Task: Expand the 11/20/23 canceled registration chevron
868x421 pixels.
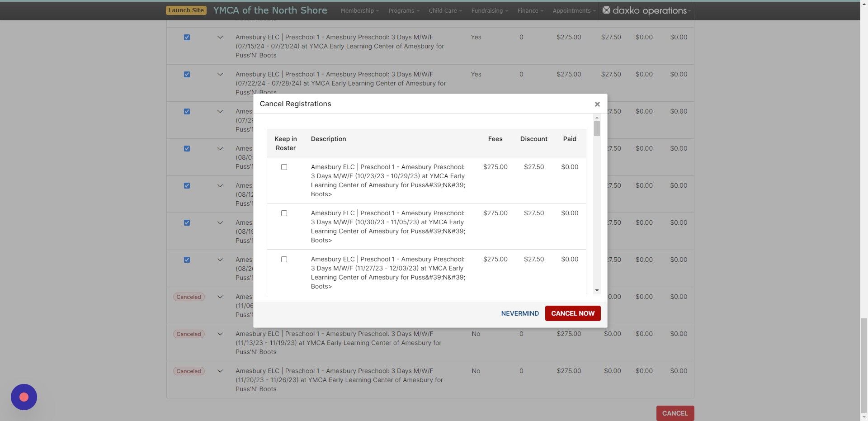Action: (x=220, y=371)
